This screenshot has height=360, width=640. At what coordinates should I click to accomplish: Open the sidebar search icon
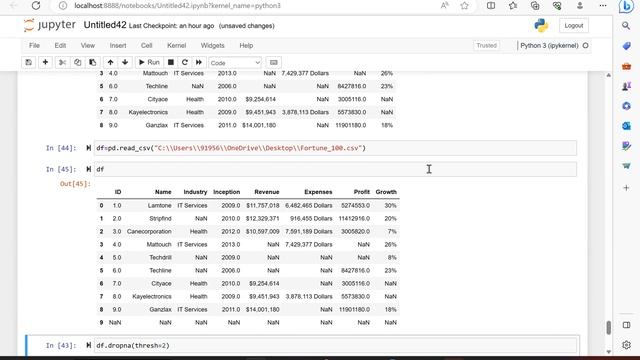626,26
